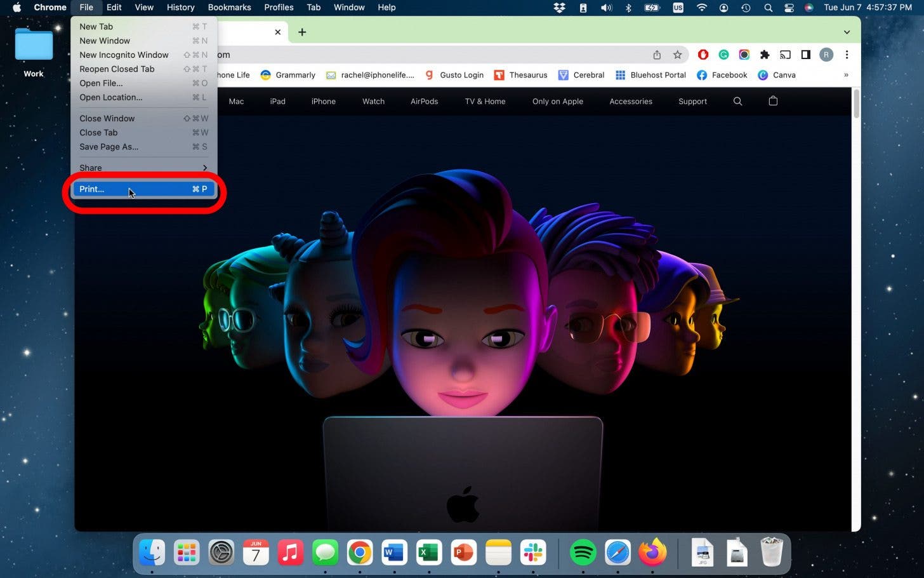The image size is (924, 578).
Task: Click the page's vertical scrollbar
Action: click(856, 104)
